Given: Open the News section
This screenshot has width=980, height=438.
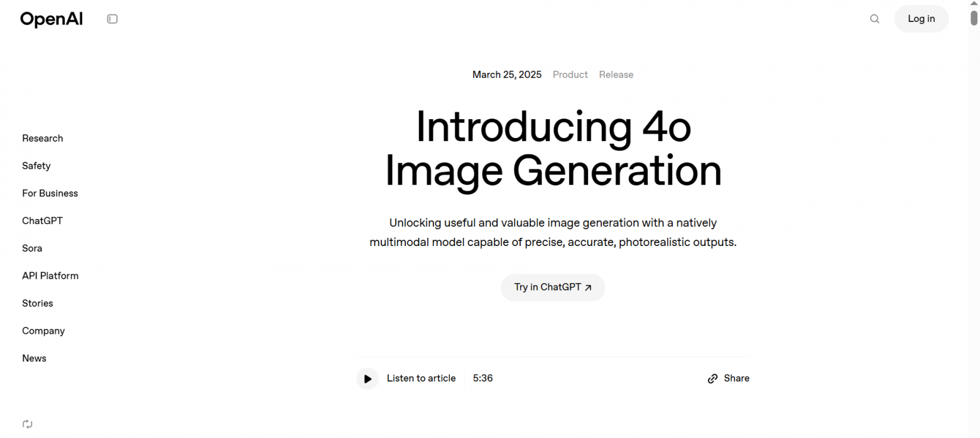Looking at the screenshot, I should pyautogui.click(x=35, y=358).
